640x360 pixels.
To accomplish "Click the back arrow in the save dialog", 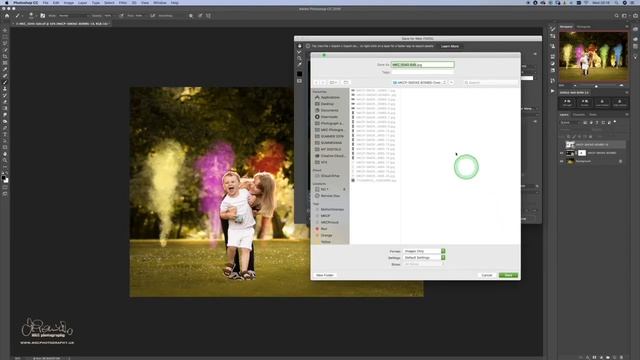I will [x=316, y=82].
